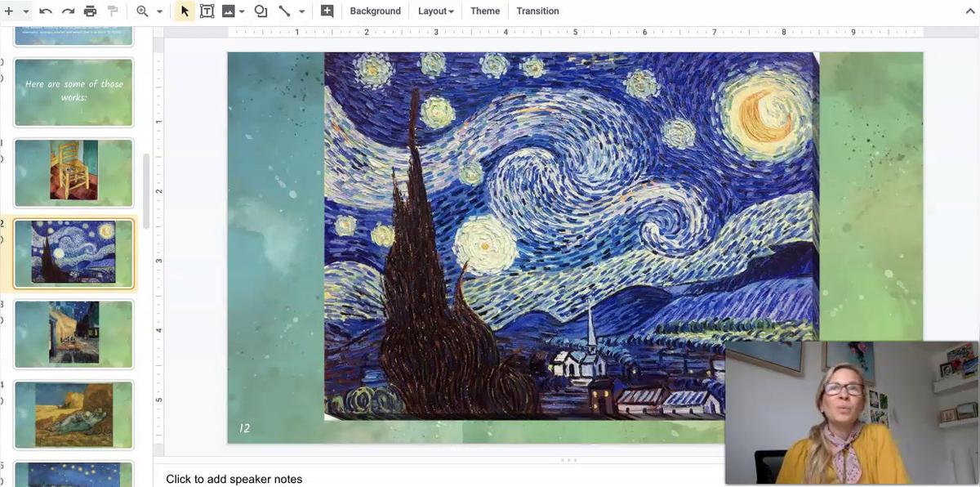
Task: Select the yellow chair painting slide thumbnail
Action: (73, 172)
